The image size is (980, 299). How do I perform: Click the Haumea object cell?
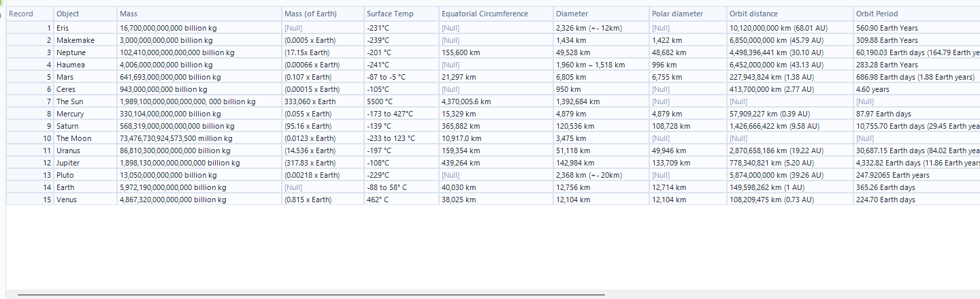(84, 65)
